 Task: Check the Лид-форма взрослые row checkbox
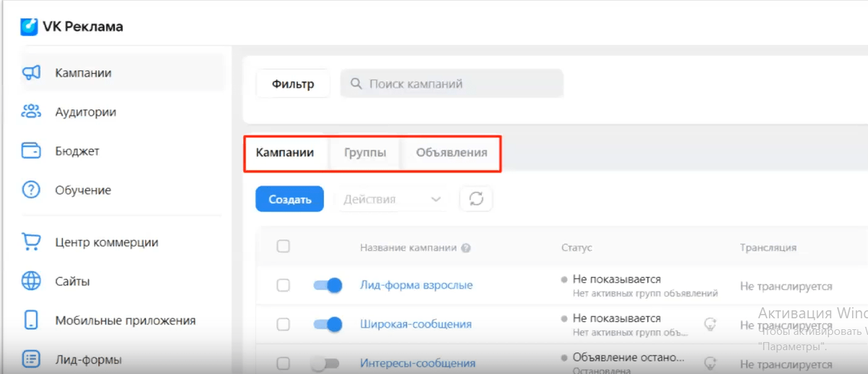(284, 285)
